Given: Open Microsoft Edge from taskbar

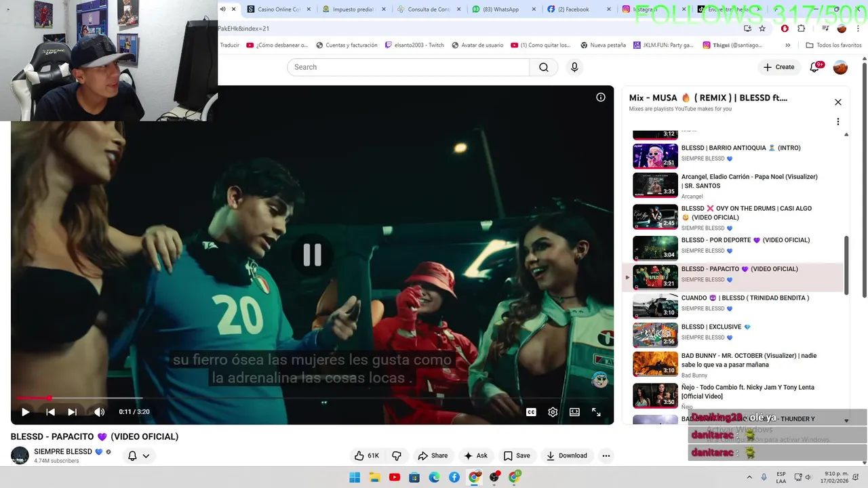Looking at the screenshot, I should [435, 477].
